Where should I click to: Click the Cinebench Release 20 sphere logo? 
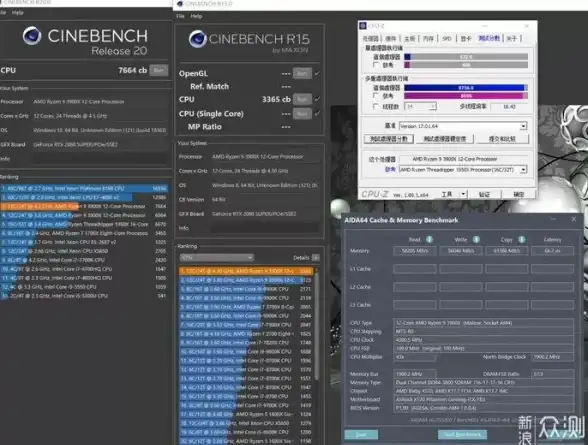click(32, 36)
